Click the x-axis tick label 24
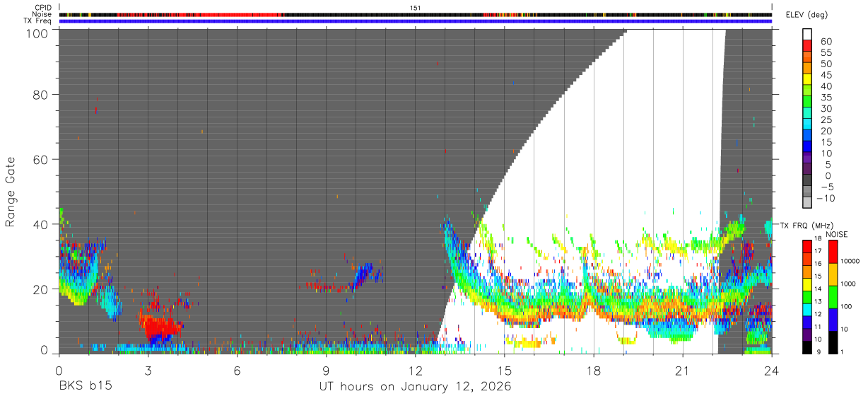The height and width of the screenshot is (401, 868). (x=772, y=371)
